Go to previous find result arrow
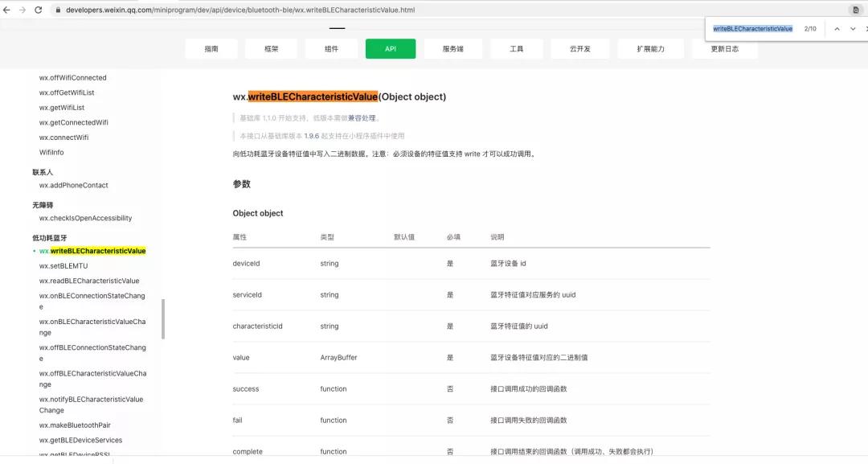The height and width of the screenshot is (464, 868). coord(837,29)
